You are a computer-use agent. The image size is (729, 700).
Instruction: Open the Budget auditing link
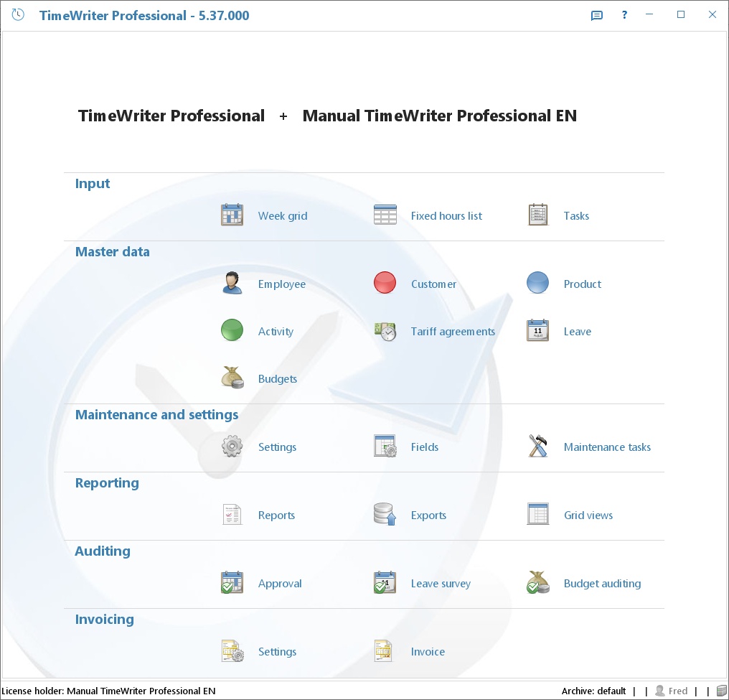[x=602, y=584]
